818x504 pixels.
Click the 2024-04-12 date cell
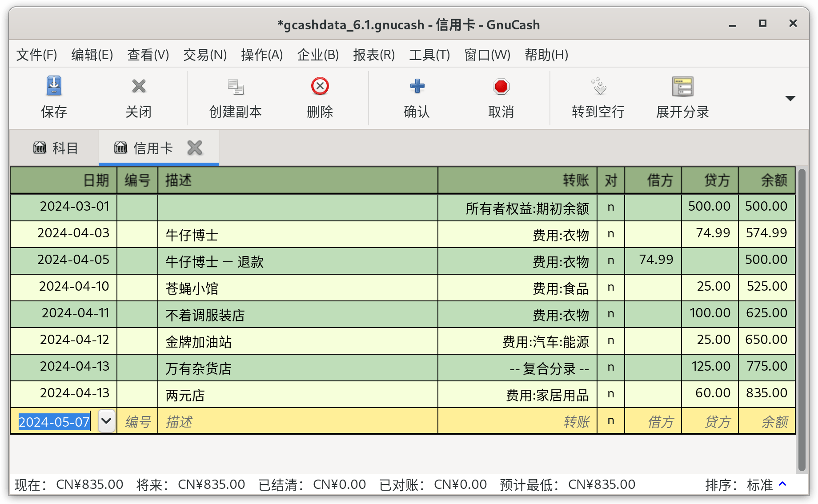(64, 341)
